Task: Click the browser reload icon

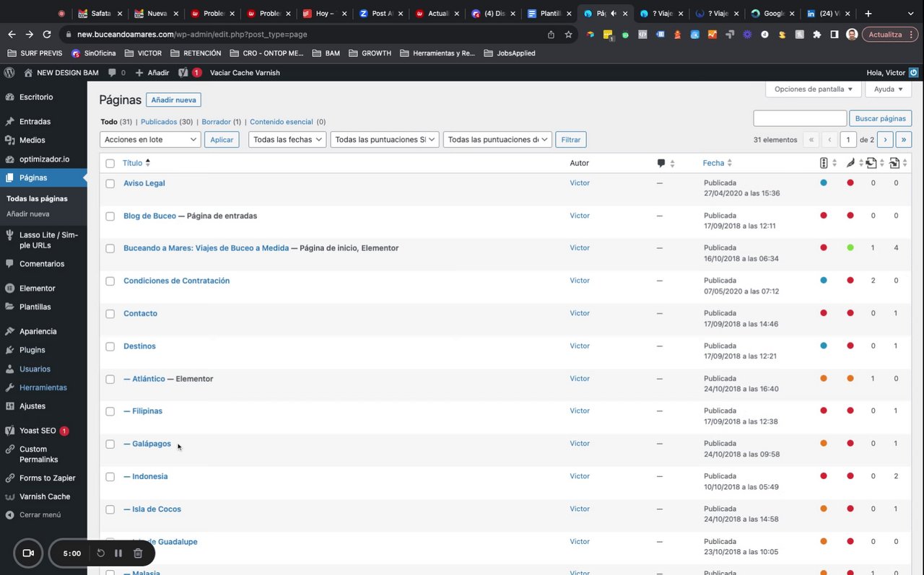Action: point(47,35)
